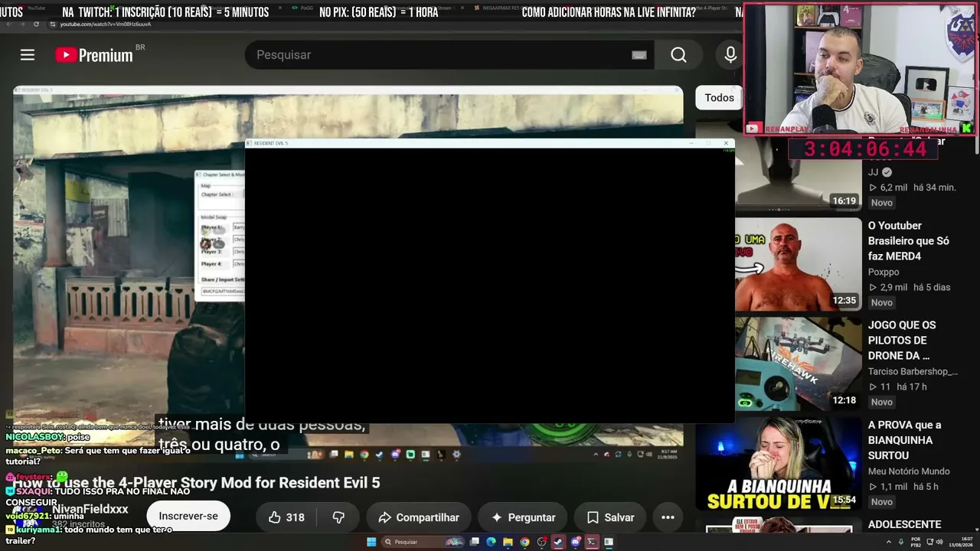Reload the YouTube page
Image resolution: width=980 pixels, height=551 pixels.
pos(36,24)
